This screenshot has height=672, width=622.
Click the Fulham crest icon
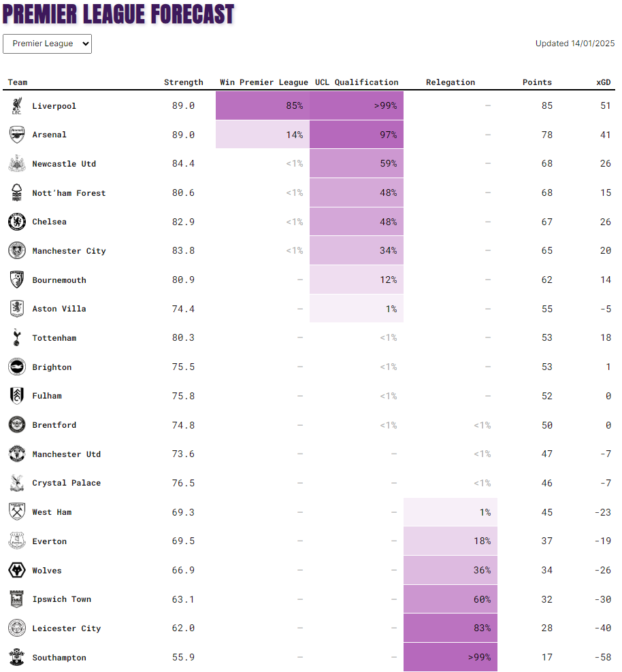click(17, 396)
